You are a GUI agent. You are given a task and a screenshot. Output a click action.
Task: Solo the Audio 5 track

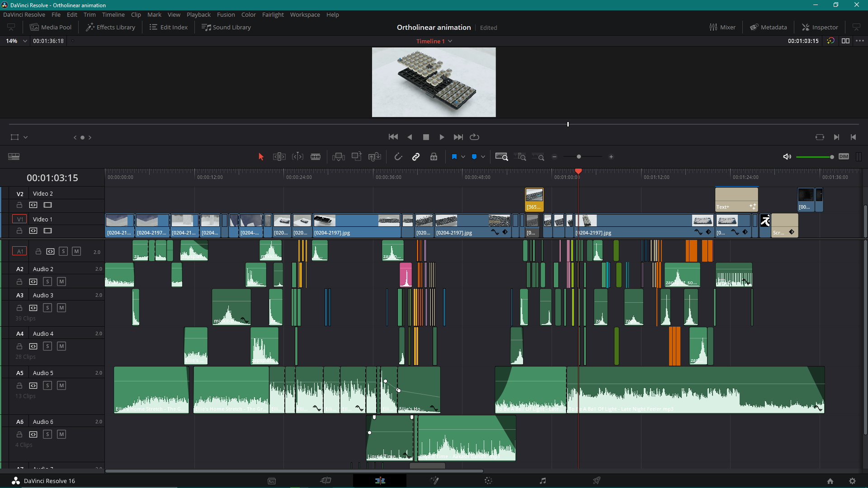pos(47,385)
